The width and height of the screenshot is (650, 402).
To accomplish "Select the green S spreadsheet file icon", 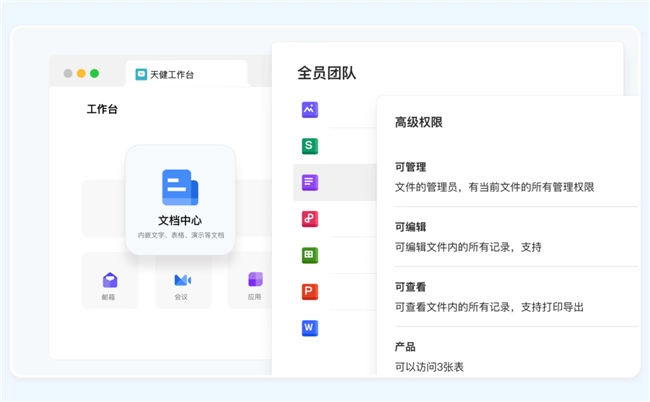I will pos(310,146).
